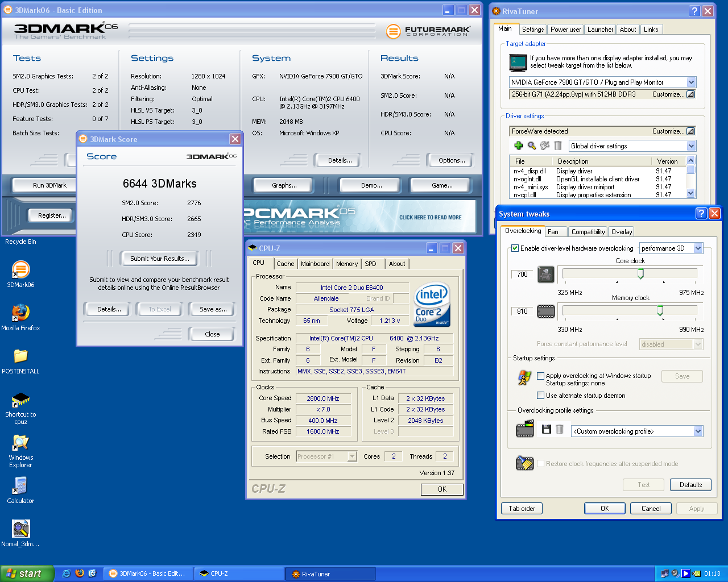Click the floppy disk save-profile icon
The width and height of the screenshot is (728, 582).
coord(546,430)
